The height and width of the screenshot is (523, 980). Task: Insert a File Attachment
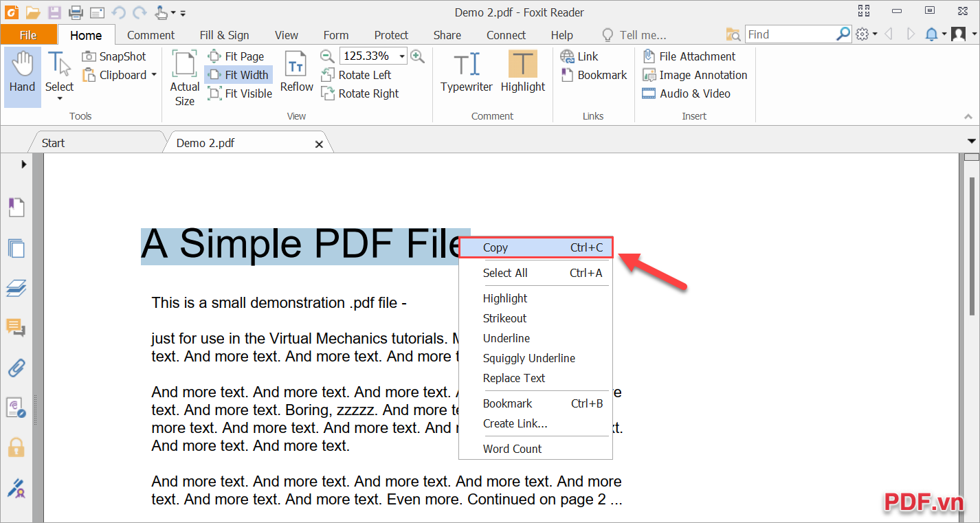click(x=689, y=56)
